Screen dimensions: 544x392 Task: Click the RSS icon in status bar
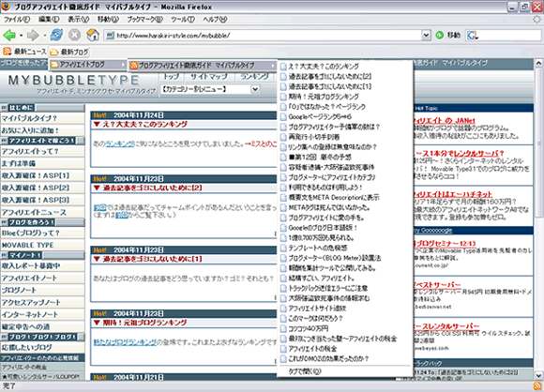coord(537,386)
